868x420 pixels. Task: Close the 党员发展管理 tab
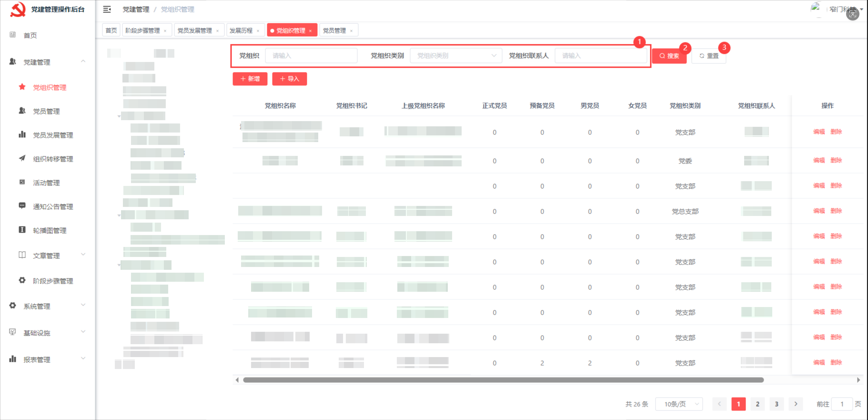point(218,31)
